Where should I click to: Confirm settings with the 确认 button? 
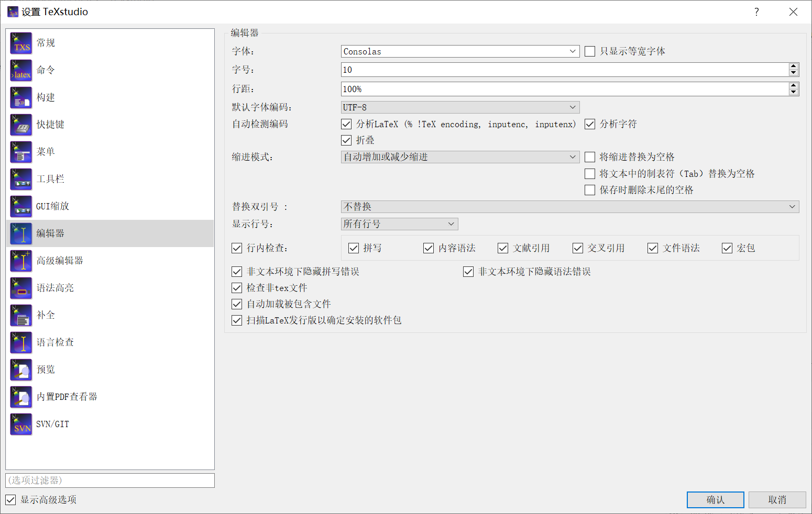click(x=716, y=500)
